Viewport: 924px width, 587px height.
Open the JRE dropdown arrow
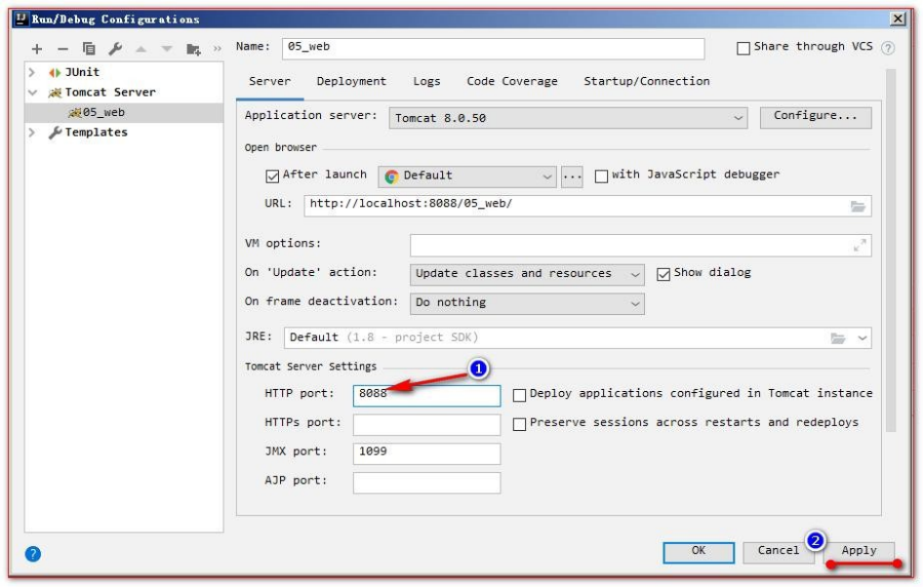(862, 338)
